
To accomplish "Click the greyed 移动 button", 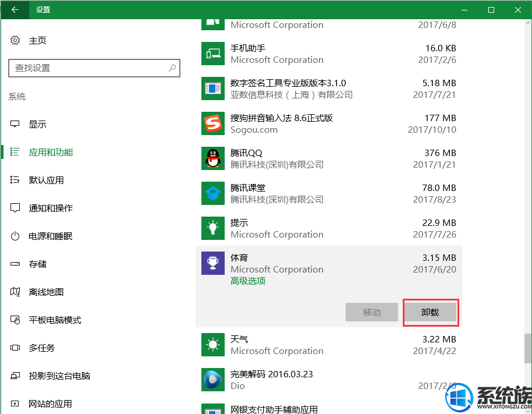I will pyautogui.click(x=372, y=312).
